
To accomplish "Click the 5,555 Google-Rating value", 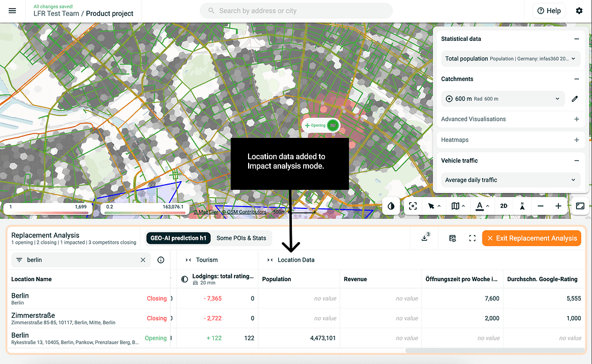I will [x=574, y=298].
